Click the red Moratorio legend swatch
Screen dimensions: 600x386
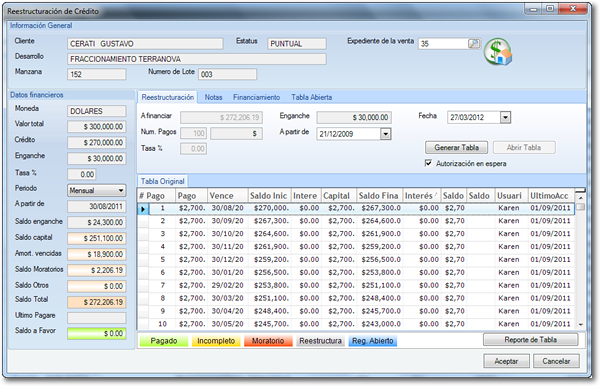[x=268, y=341]
